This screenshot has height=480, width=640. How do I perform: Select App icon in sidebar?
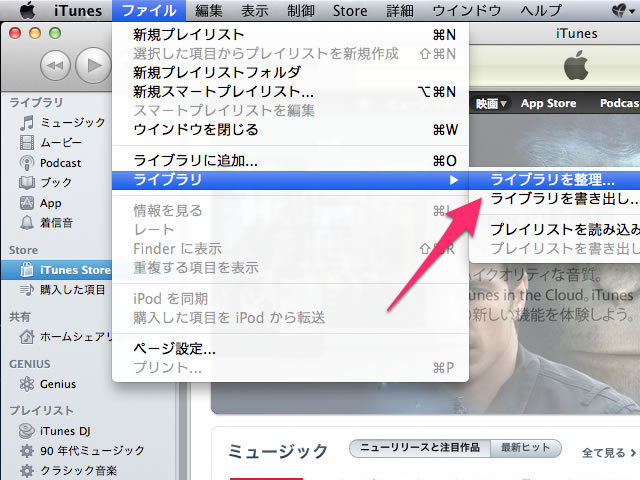click(x=27, y=203)
